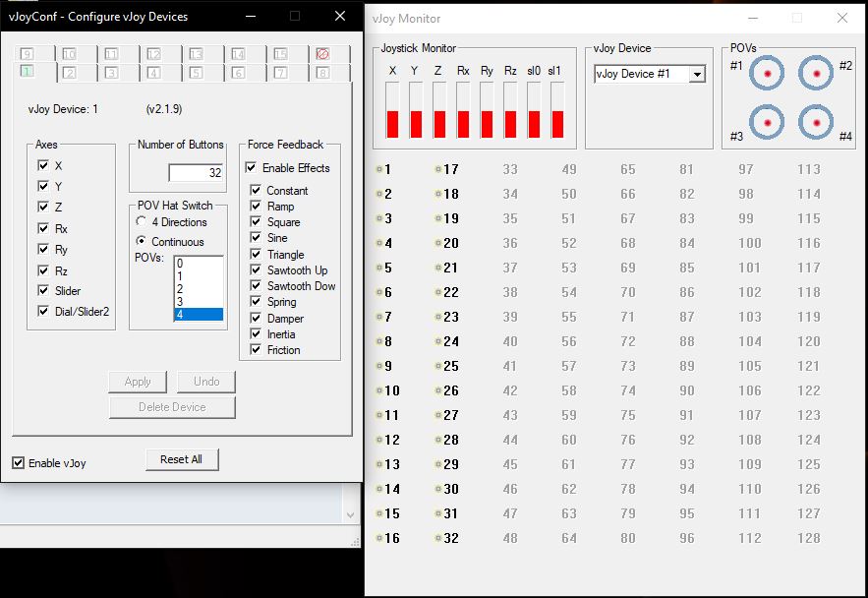Click POV #4 indicator in vJoy Monitor
This screenshot has width=868, height=598.
(816, 122)
